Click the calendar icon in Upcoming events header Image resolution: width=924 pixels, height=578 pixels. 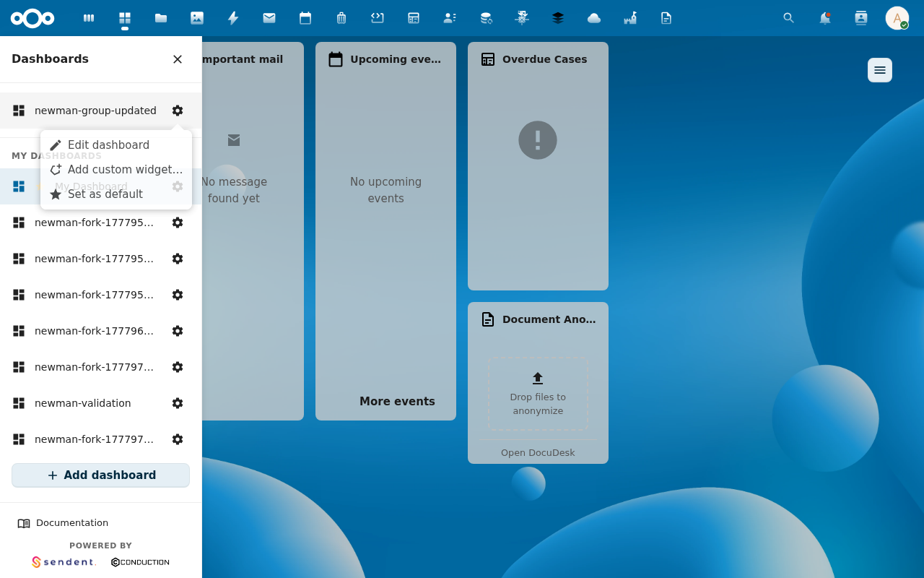[x=336, y=59]
